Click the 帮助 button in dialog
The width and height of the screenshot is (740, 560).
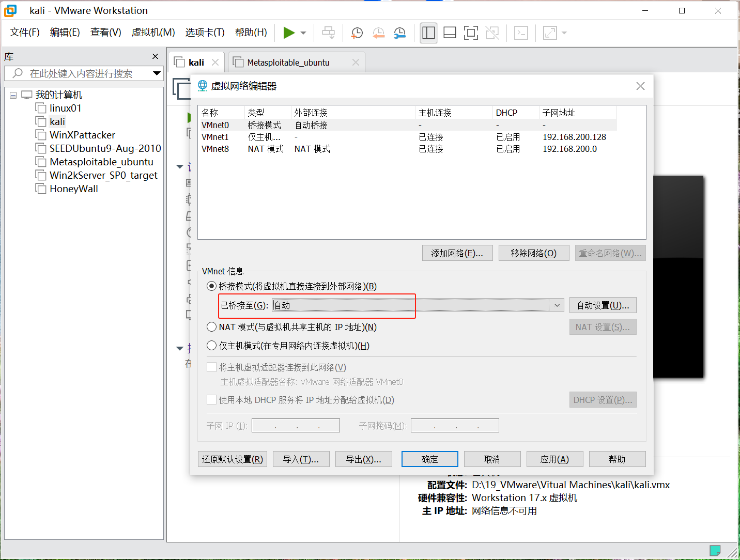point(618,459)
